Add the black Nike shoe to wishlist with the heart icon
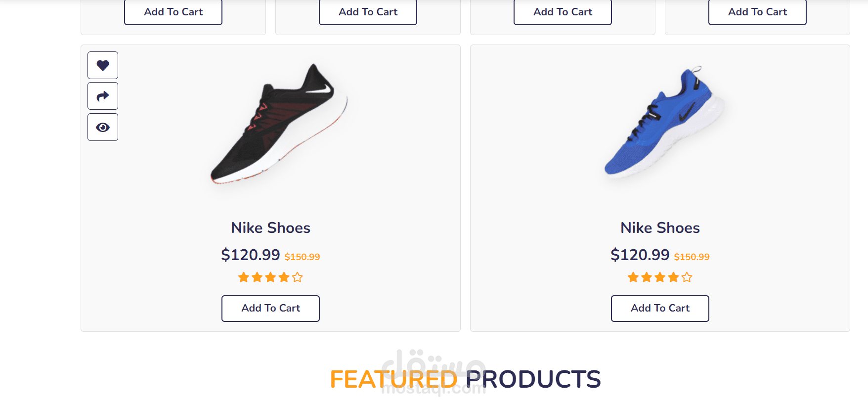Viewport: 868px width, 405px height. (103, 65)
